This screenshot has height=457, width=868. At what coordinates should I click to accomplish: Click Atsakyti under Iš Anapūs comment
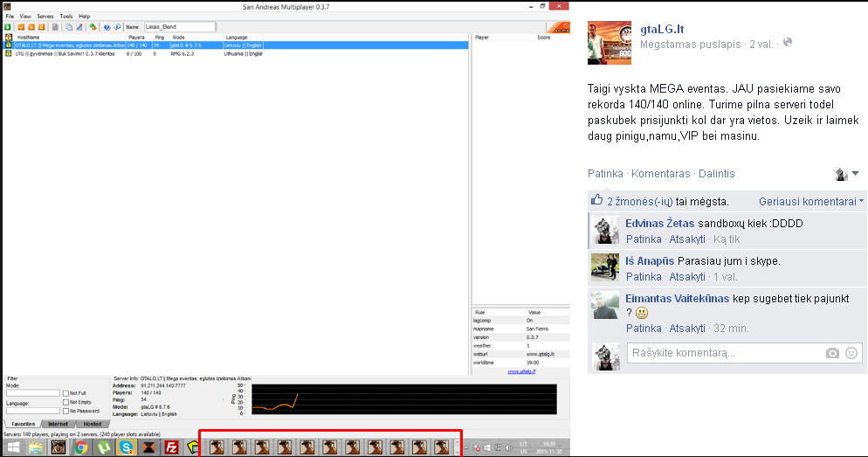click(687, 277)
